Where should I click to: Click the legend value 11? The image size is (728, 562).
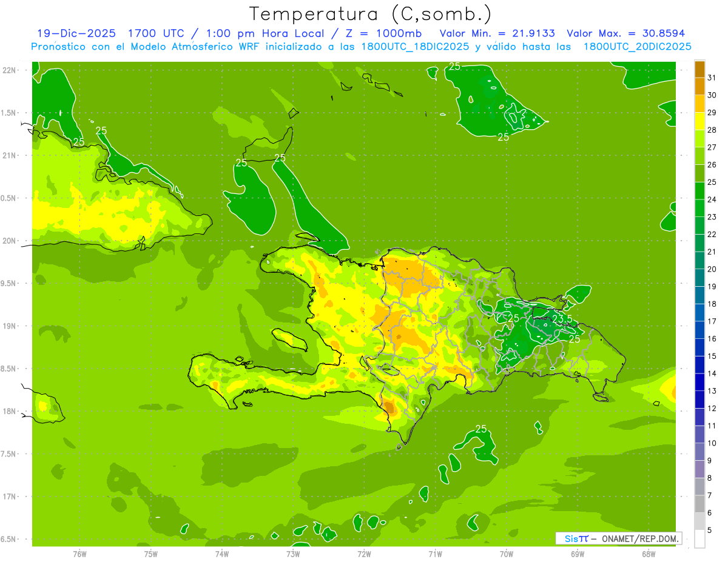coord(712,426)
